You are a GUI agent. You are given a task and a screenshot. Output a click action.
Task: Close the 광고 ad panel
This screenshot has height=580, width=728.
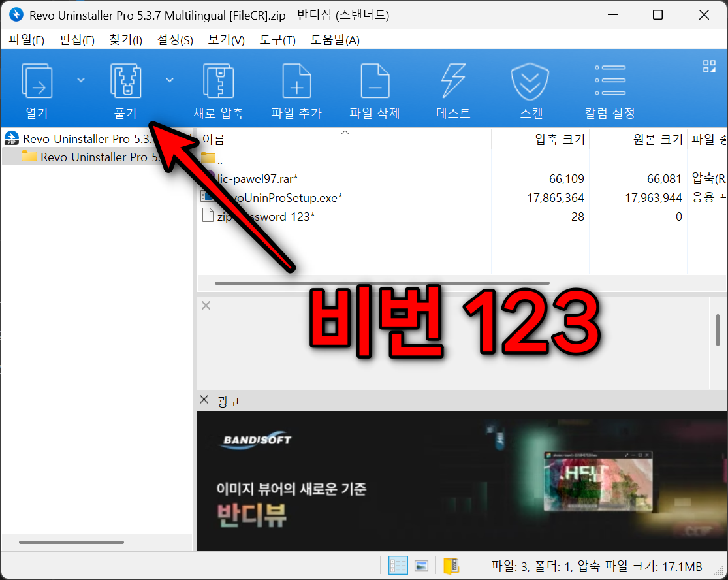pos(204,399)
